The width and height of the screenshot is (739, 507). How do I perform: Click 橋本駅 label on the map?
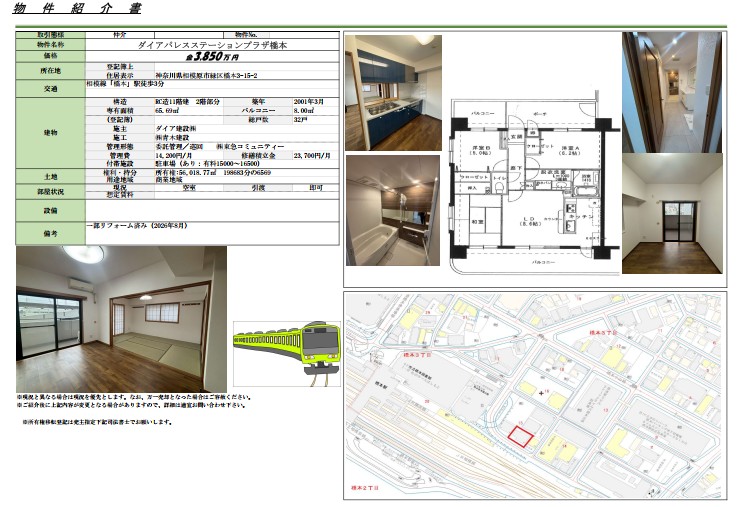[382, 384]
